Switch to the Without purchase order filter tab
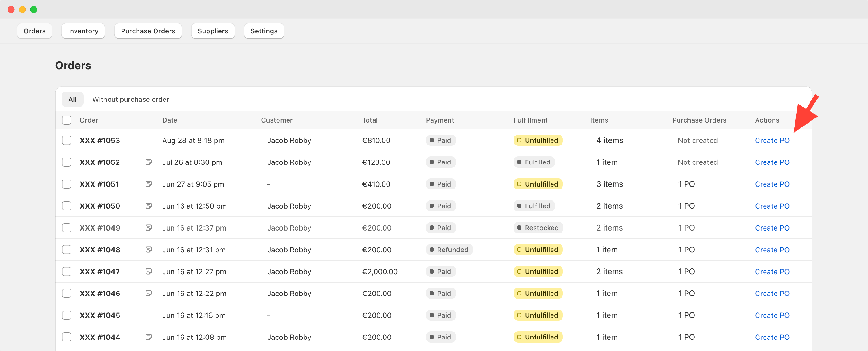868x351 pixels. [x=131, y=99]
